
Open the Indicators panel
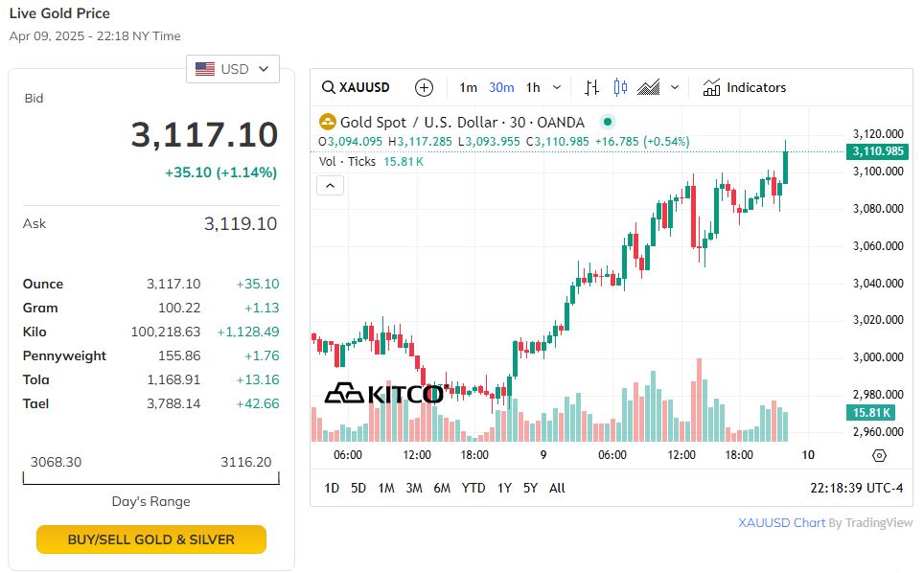tap(744, 88)
